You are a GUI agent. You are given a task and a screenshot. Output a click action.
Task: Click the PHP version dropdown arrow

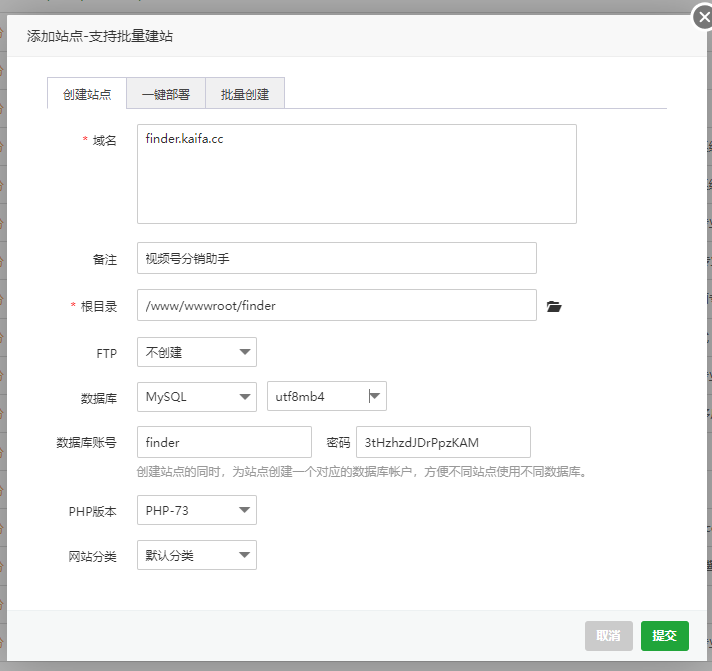[245, 510]
